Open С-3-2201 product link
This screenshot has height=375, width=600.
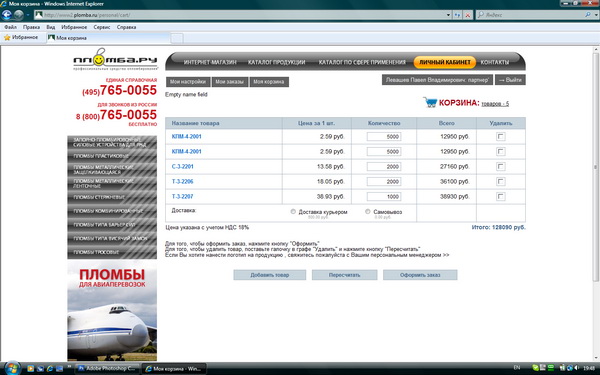tap(183, 166)
